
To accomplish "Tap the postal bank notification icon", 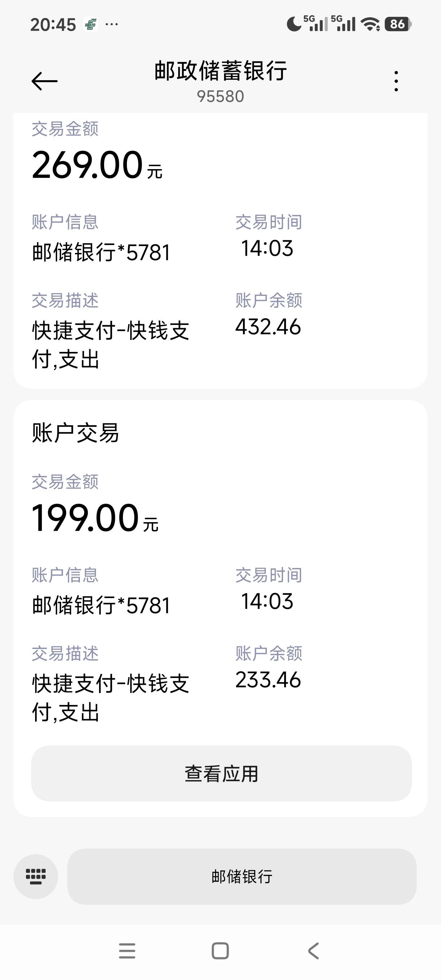I will pos(91,25).
